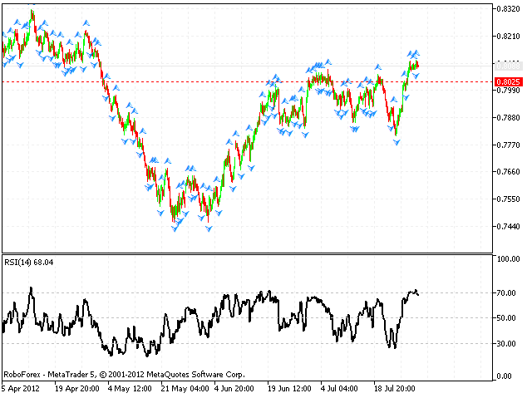Click the red 0.8025 current price tag
The height and width of the screenshot is (398, 532).
point(508,81)
